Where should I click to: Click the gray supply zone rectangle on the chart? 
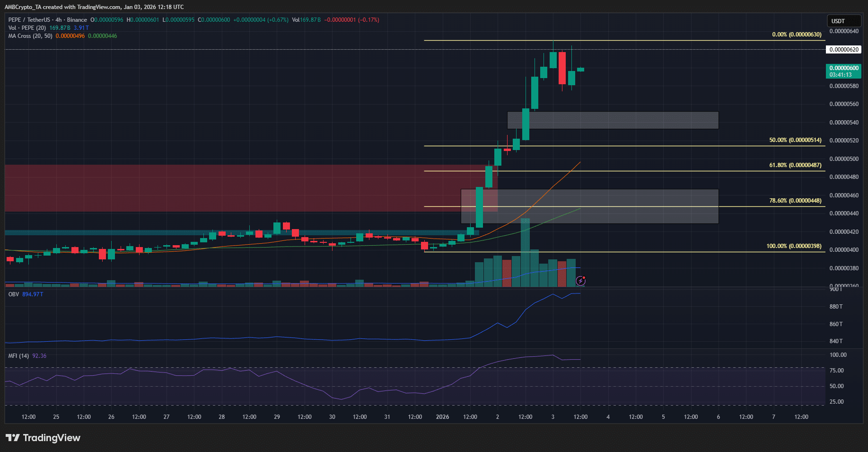click(613, 120)
